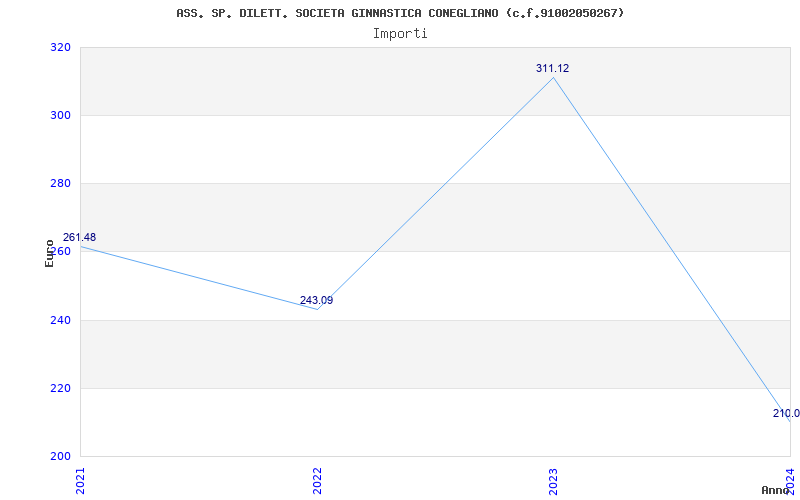
Task: Click the 2023 x-axis label
Action: [x=554, y=481]
